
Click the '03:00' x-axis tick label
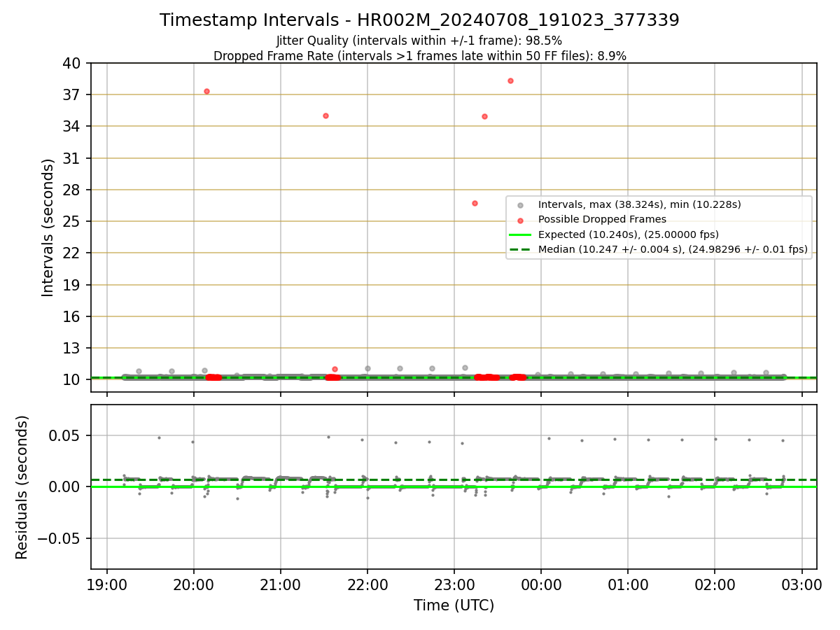point(801,584)
